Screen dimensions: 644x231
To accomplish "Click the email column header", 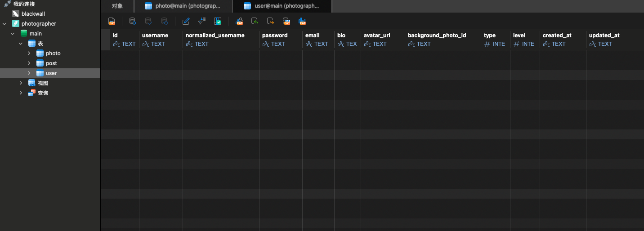I will coord(318,40).
